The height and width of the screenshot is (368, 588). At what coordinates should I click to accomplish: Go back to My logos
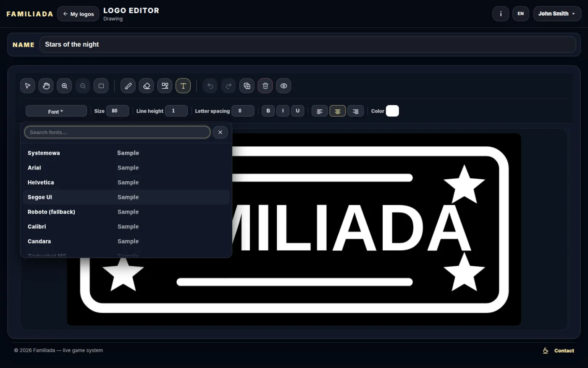(78, 14)
